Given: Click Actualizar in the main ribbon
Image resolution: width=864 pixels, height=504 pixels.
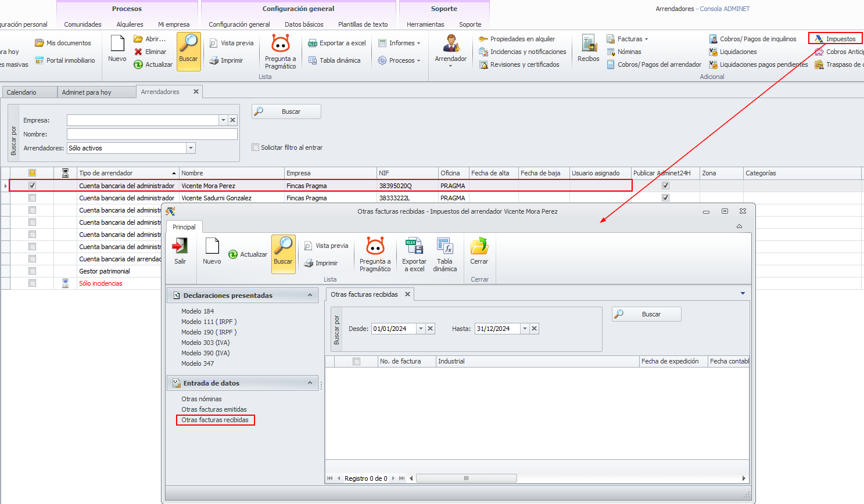Looking at the screenshot, I should tap(153, 64).
